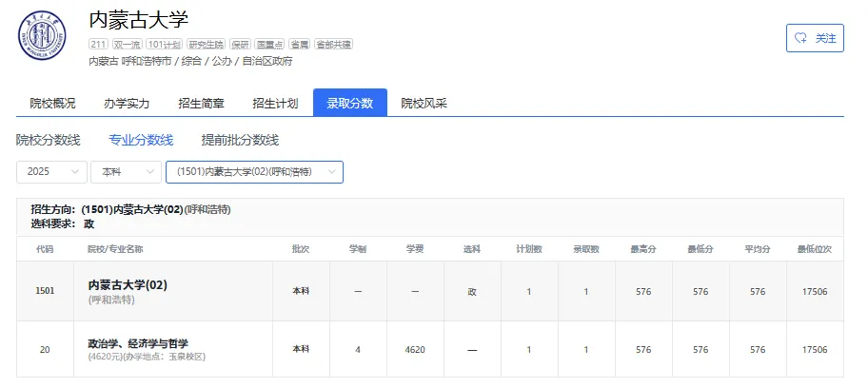Image resolution: width=868 pixels, height=388 pixels.
Task: Click the 省部共建 tag
Action: pos(333,45)
